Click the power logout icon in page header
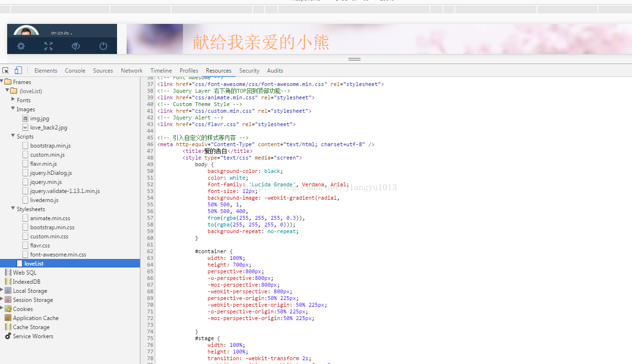The width and height of the screenshot is (632, 364). [x=103, y=46]
